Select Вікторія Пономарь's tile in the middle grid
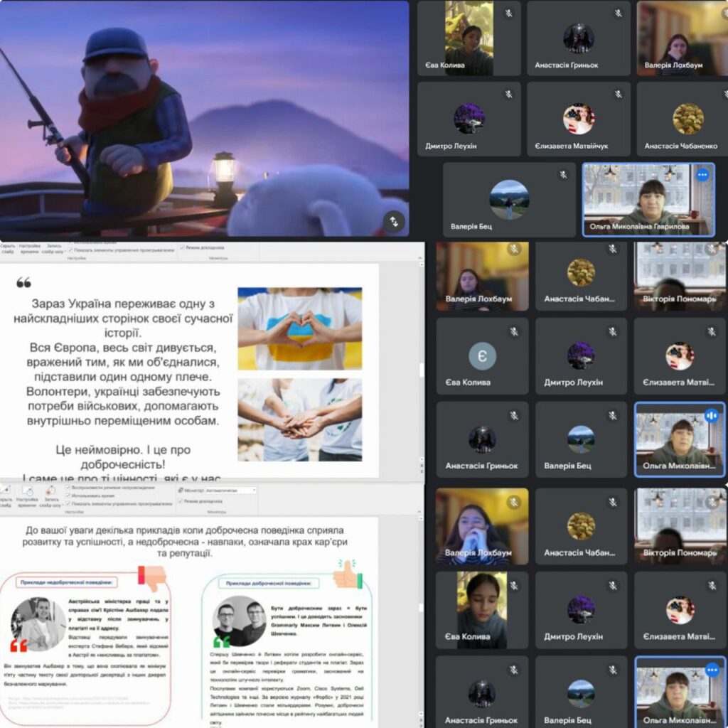Image resolution: width=728 pixels, height=728 pixels. pyautogui.click(x=680, y=277)
